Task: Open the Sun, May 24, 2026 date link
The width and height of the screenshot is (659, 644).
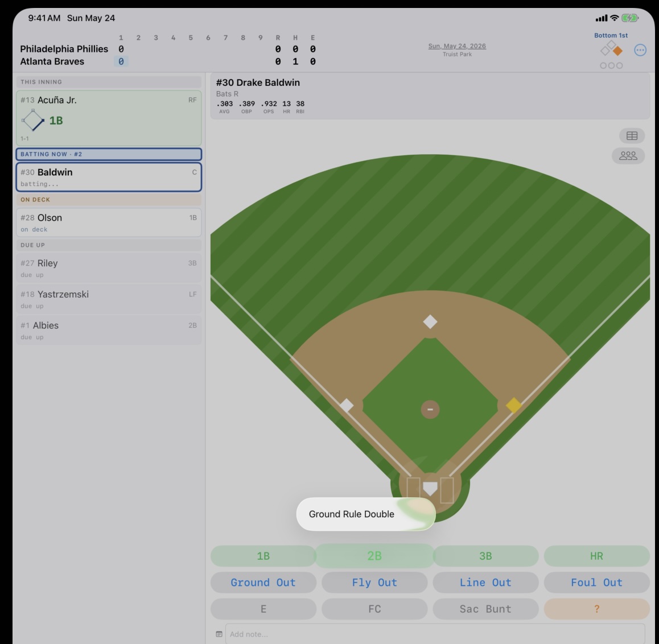Action: [457, 46]
